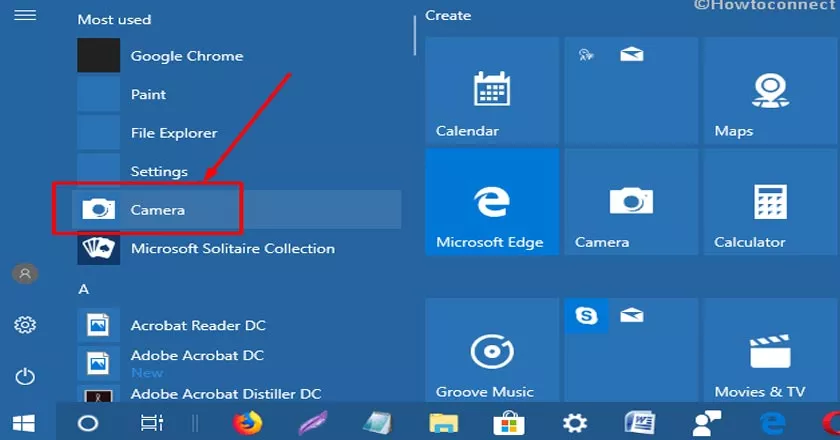Open Feedback Hub on taskbar
The height and width of the screenshot is (440, 840).
[x=707, y=423]
